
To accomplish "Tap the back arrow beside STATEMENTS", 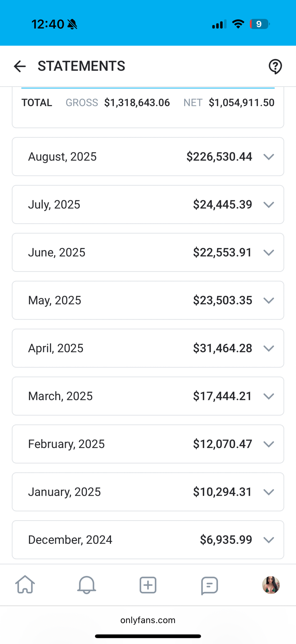I will coord(20,66).
